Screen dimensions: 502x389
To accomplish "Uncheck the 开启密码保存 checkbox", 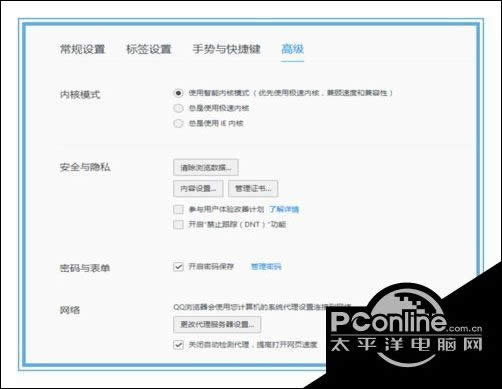I will [178, 267].
